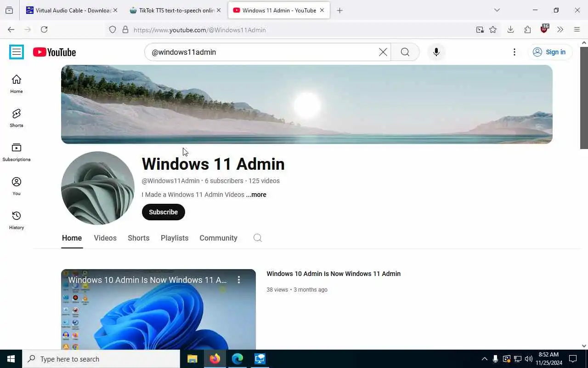Select the channel Home tab
Screen dimensions: 588x368
pyautogui.click(x=72, y=238)
